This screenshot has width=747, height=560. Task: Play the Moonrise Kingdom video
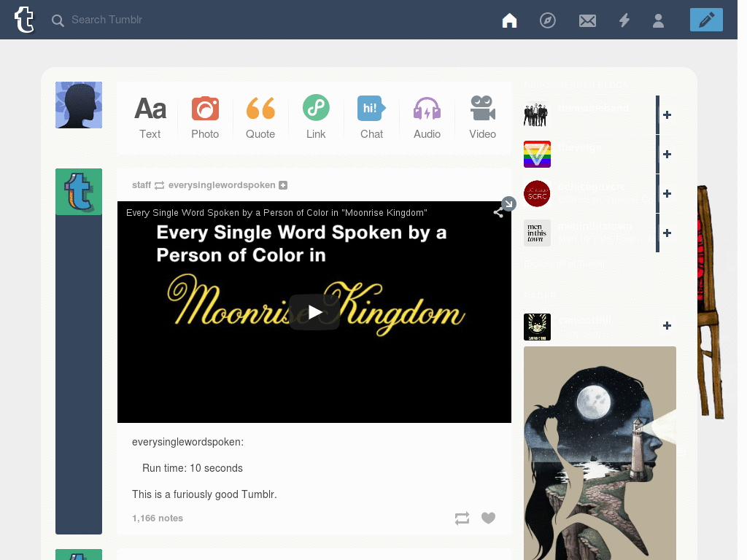[314, 312]
